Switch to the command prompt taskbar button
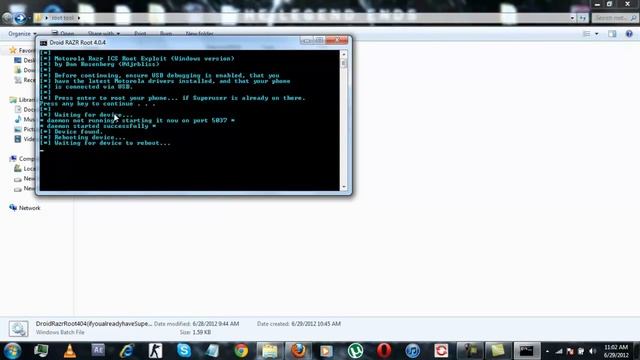Image resolution: width=640 pixels, height=360 pixels. [x=527, y=351]
